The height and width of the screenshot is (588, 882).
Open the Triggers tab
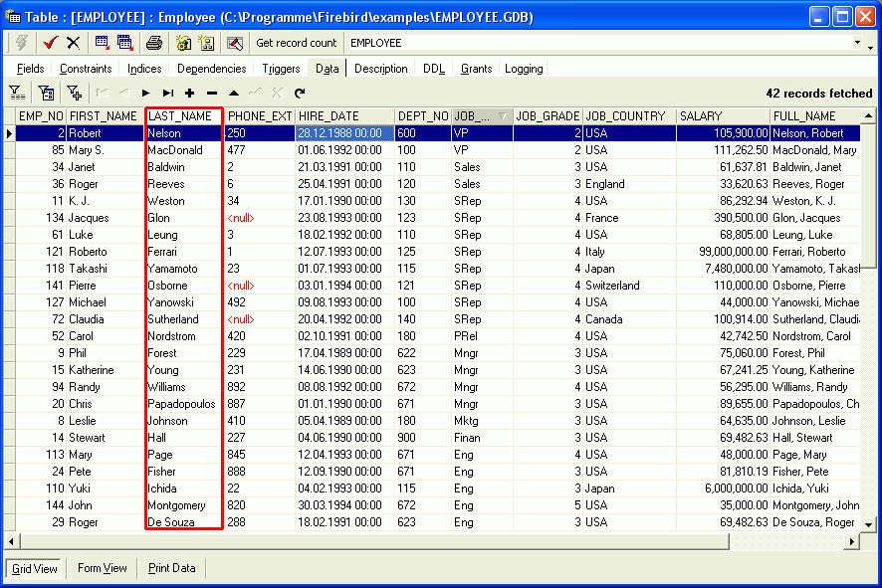point(281,69)
